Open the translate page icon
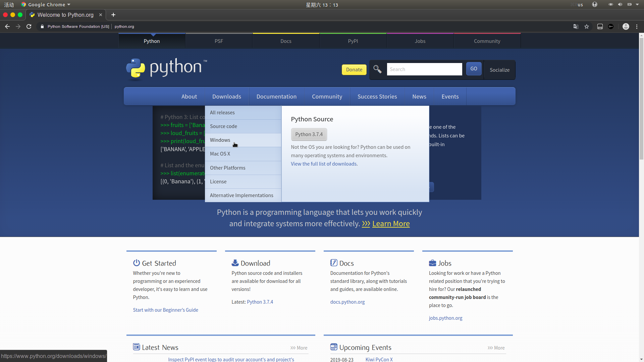This screenshot has width=644, height=362. click(x=576, y=26)
